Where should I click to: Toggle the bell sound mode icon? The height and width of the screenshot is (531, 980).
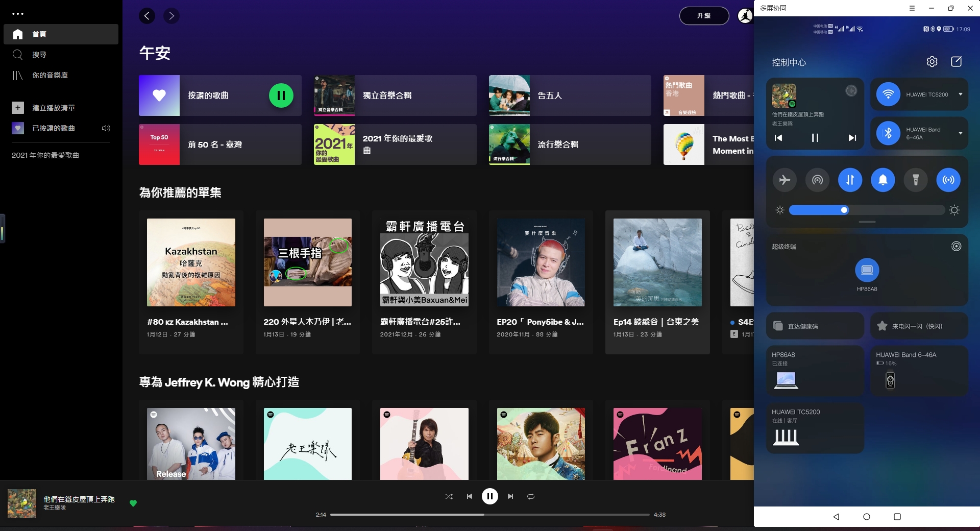(883, 180)
